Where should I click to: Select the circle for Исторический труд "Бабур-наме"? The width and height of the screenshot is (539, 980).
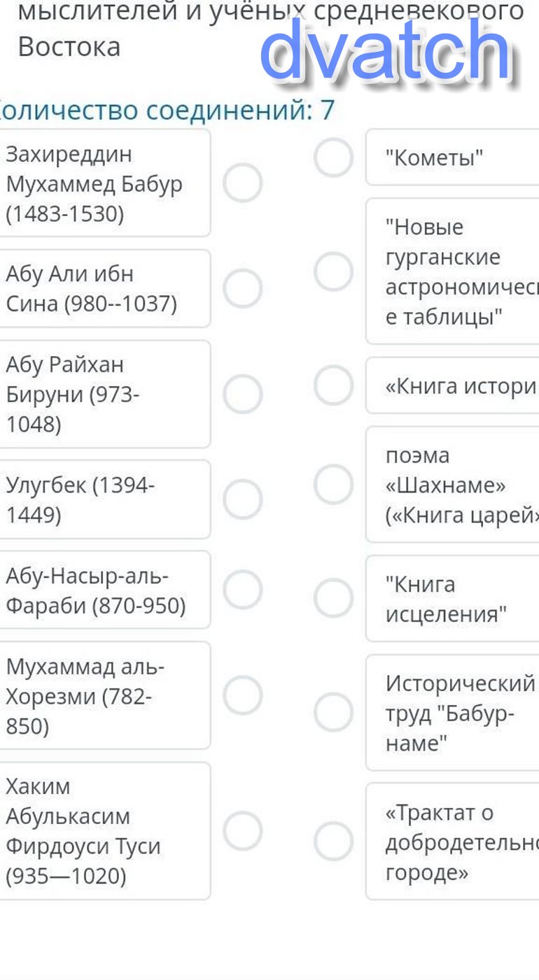point(333,712)
